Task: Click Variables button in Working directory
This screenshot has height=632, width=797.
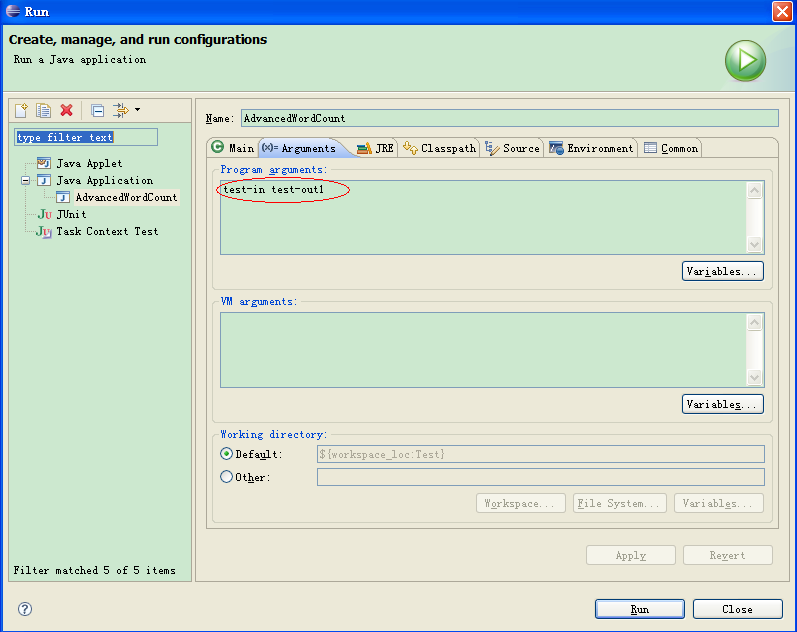Action: [718, 503]
